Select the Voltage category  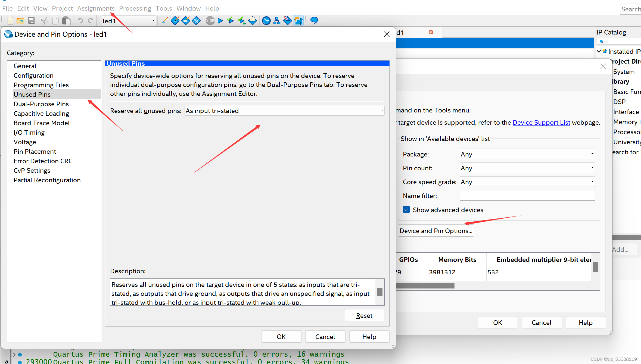pyautogui.click(x=25, y=142)
